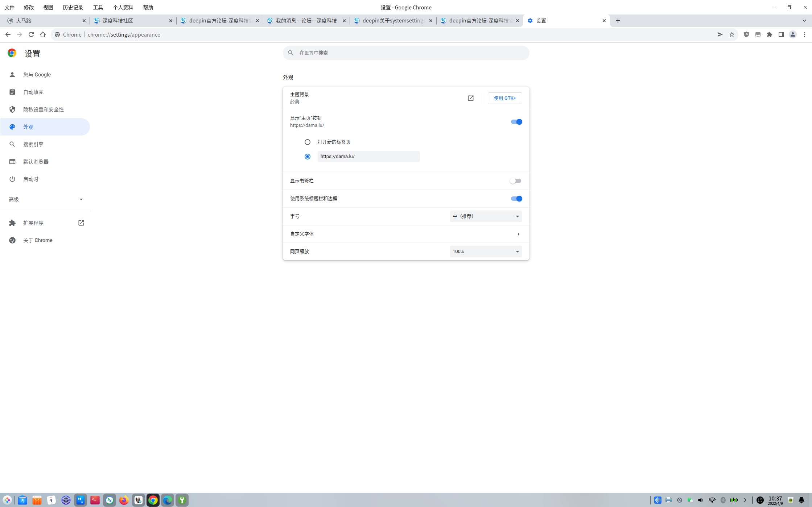
Task: Open Chrome three-dot menu
Action: 804,34
